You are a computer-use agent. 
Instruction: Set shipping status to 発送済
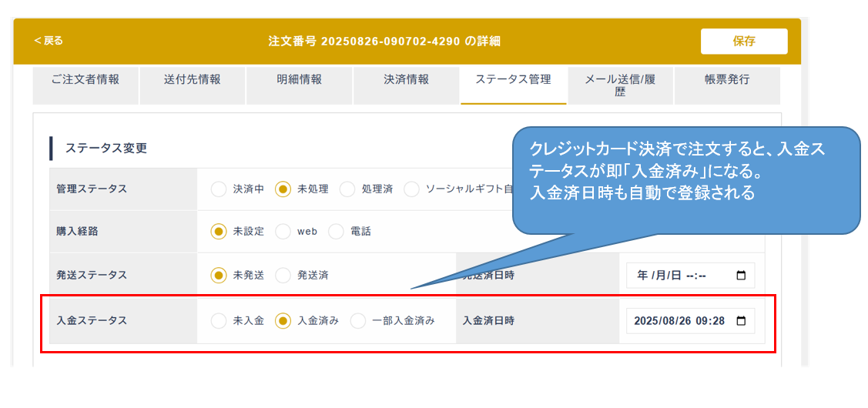pyautogui.click(x=283, y=275)
